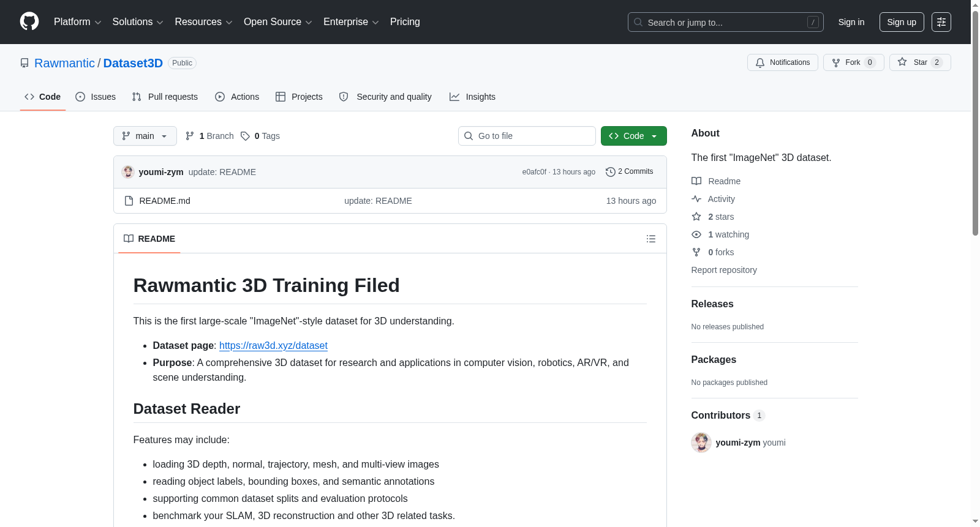The image size is (980, 527).
Task: Click the Public visibility badge
Action: (x=182, y=63)
